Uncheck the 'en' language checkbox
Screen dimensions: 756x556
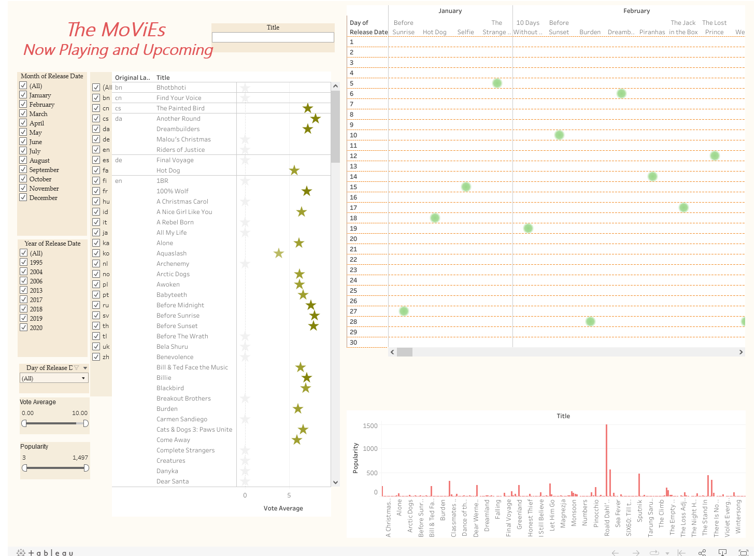click(x=96, y=150)
